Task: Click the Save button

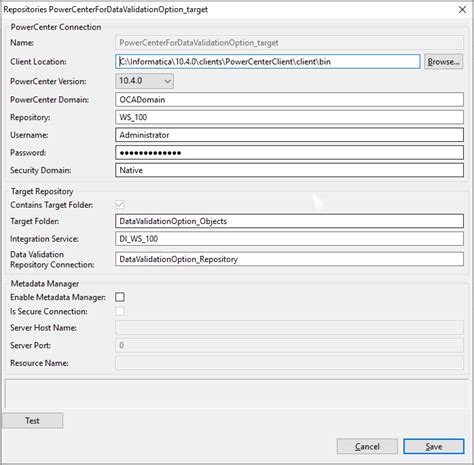Action: tap(434, 446)
